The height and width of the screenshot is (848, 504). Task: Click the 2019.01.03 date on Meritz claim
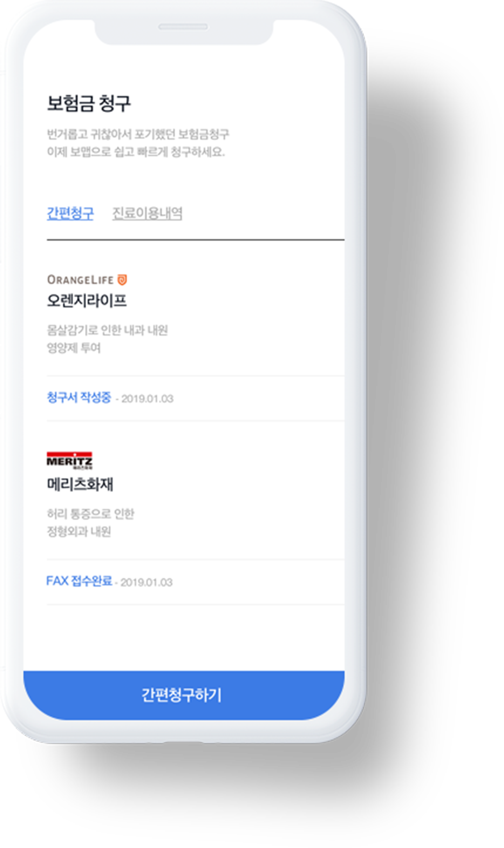147,583
